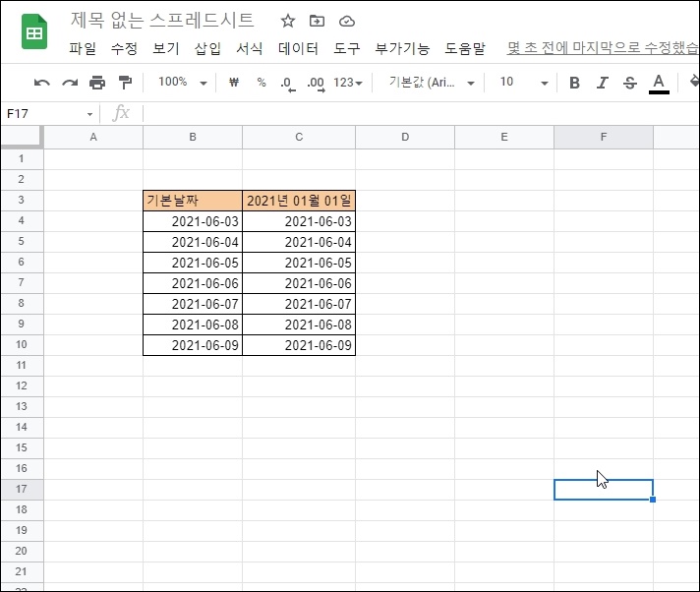Open the 보기 menu
700x592 pixels.
166,48
